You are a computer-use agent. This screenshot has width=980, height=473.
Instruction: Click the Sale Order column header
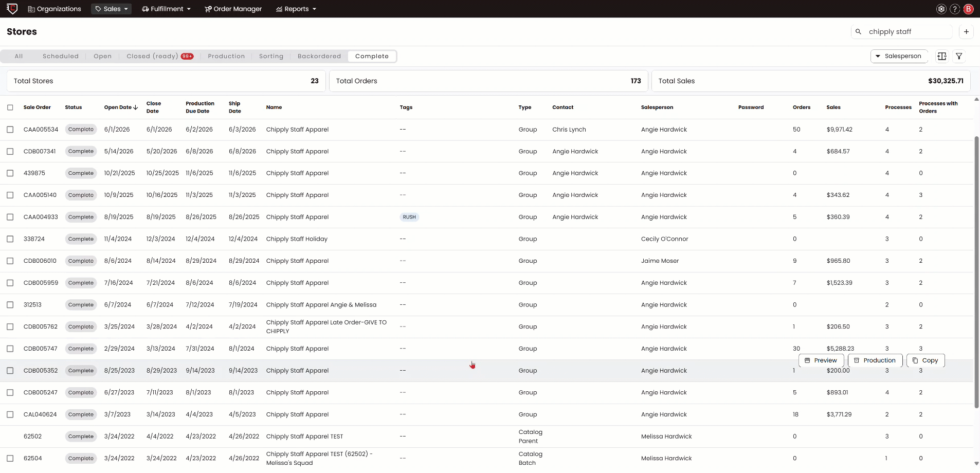[37, 107]
